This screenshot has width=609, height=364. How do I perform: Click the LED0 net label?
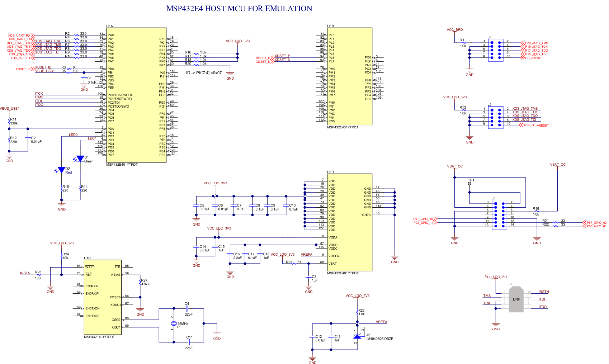click(x=73, y=135)
